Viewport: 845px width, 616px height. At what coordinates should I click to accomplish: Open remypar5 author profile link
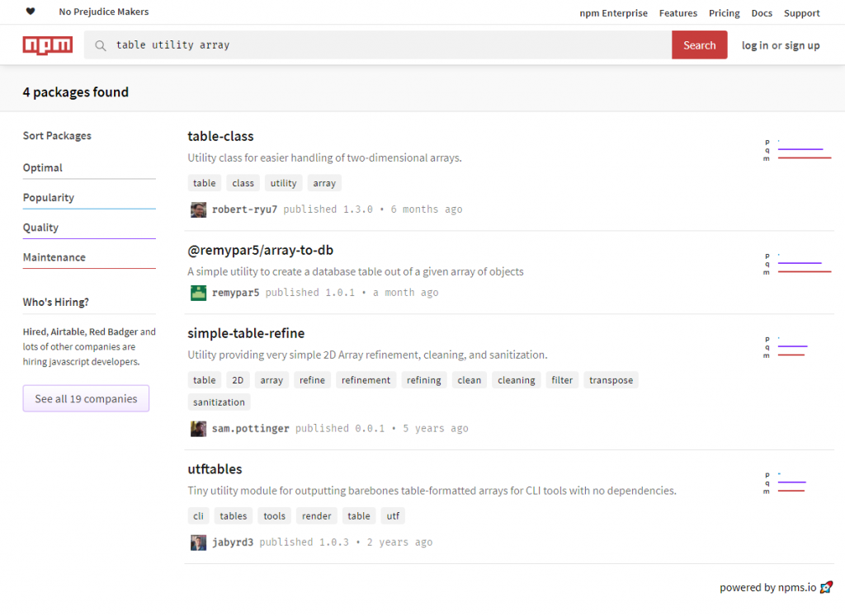click(x=235, y=293)
